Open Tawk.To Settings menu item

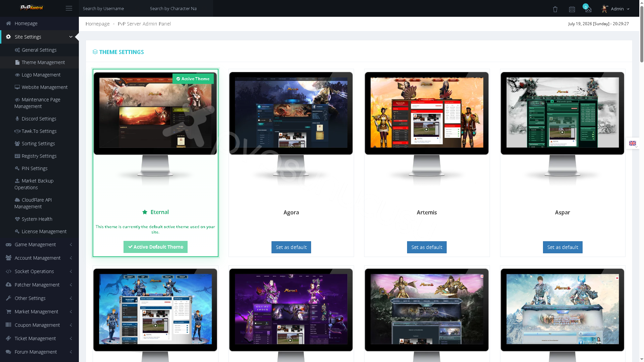39,131
